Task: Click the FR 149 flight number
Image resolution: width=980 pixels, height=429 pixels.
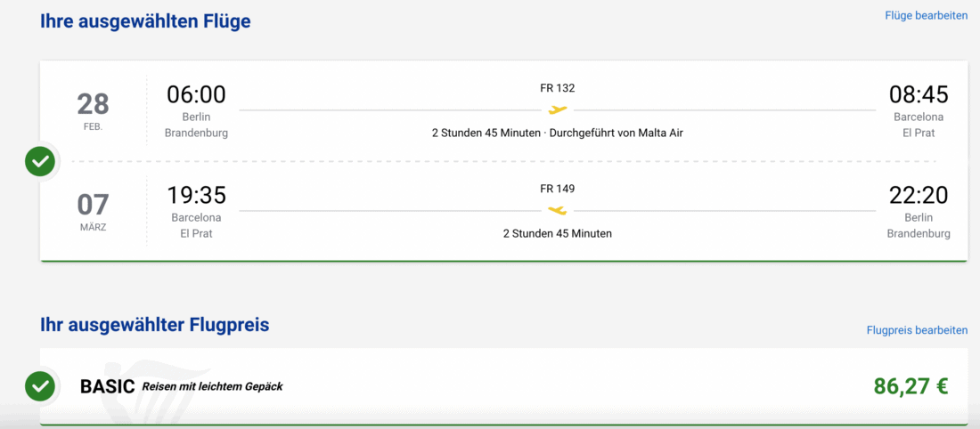Action: tap(558, 189)
